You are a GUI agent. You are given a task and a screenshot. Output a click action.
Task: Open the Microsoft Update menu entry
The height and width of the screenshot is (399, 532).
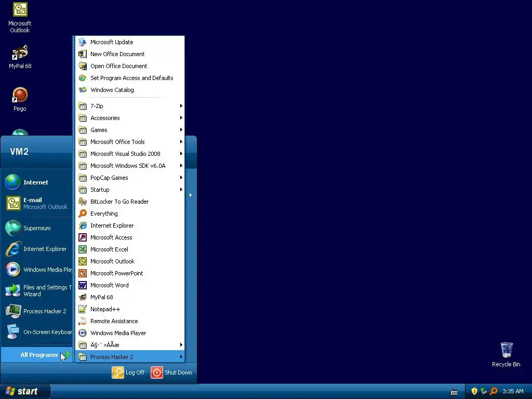coord(130,42)
